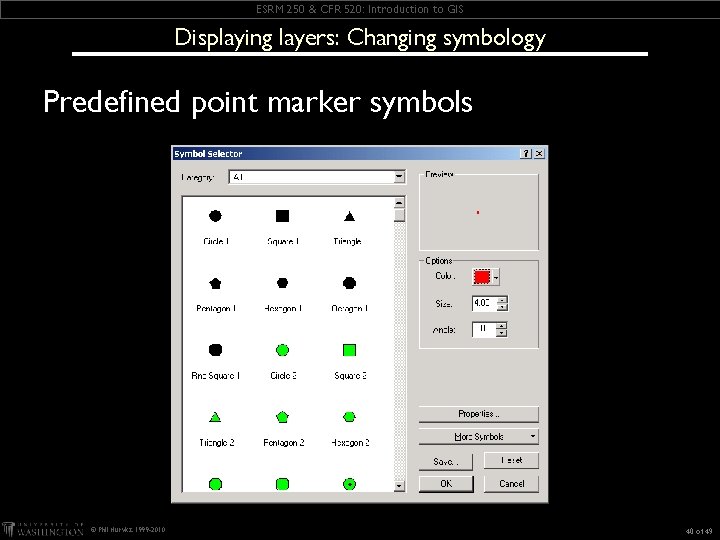Expand the More Symbols menu
Viewport: 720px width, 540px height.
(x=478, y=437)
